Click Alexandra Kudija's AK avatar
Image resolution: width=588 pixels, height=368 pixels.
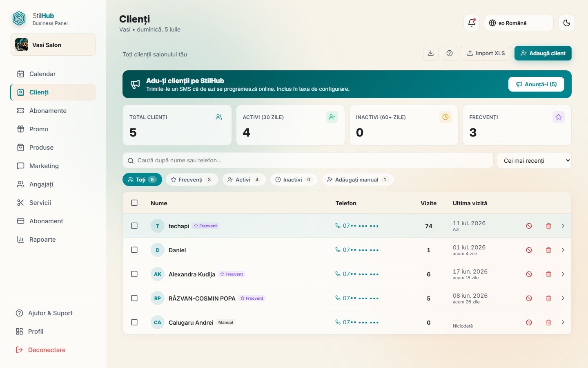(x=158, y=274)
